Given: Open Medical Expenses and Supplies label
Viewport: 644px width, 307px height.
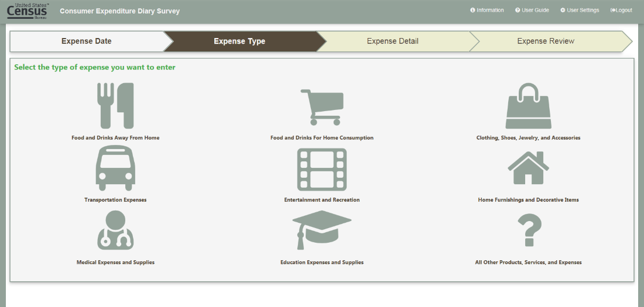Looking at the screenshot, I should click(115, 262).
